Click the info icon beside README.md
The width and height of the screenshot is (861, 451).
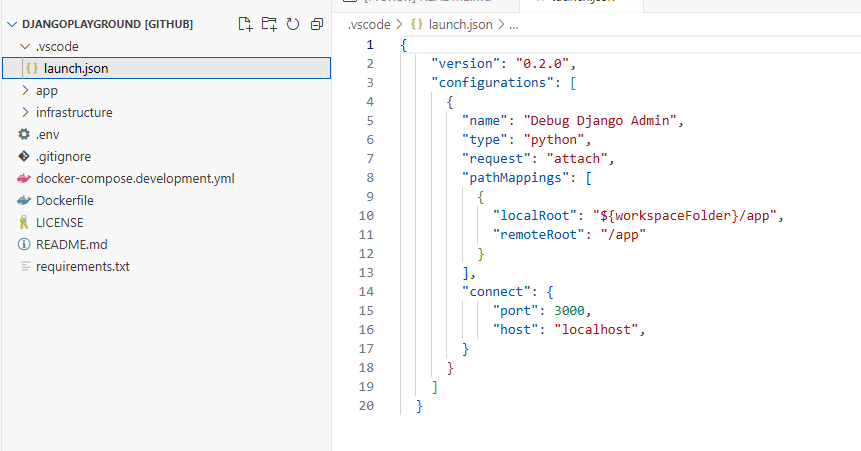[24, 244]
